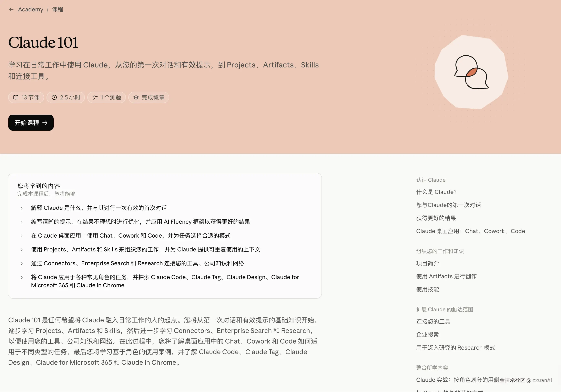Open lesson 用于深入研究的 Research 模式

pos(456,348)
